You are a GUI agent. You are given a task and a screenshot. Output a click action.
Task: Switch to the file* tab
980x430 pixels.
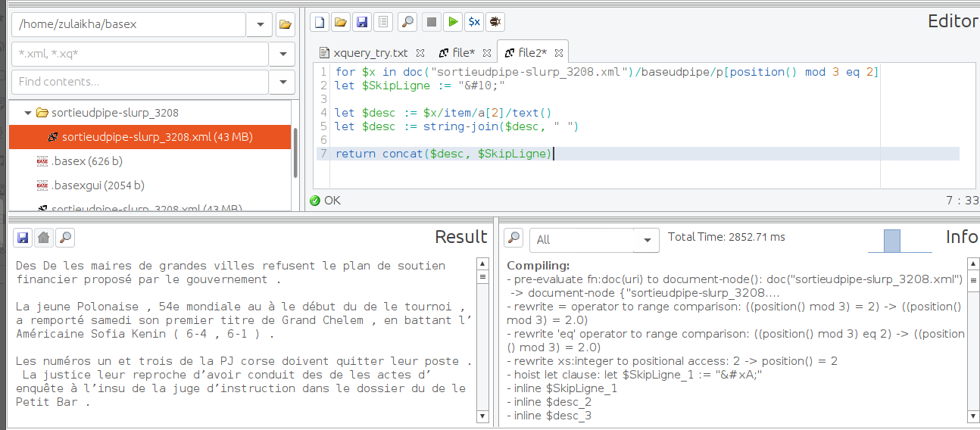coord(463,53)
